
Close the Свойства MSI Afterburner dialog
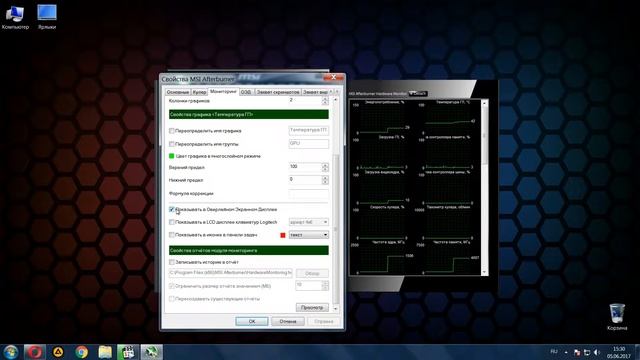tap(333, 77)
